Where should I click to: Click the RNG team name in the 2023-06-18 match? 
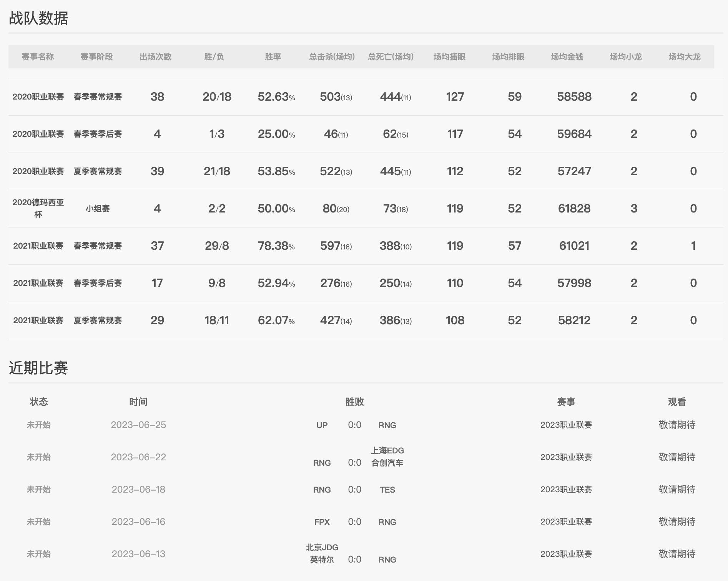[322, 490]
